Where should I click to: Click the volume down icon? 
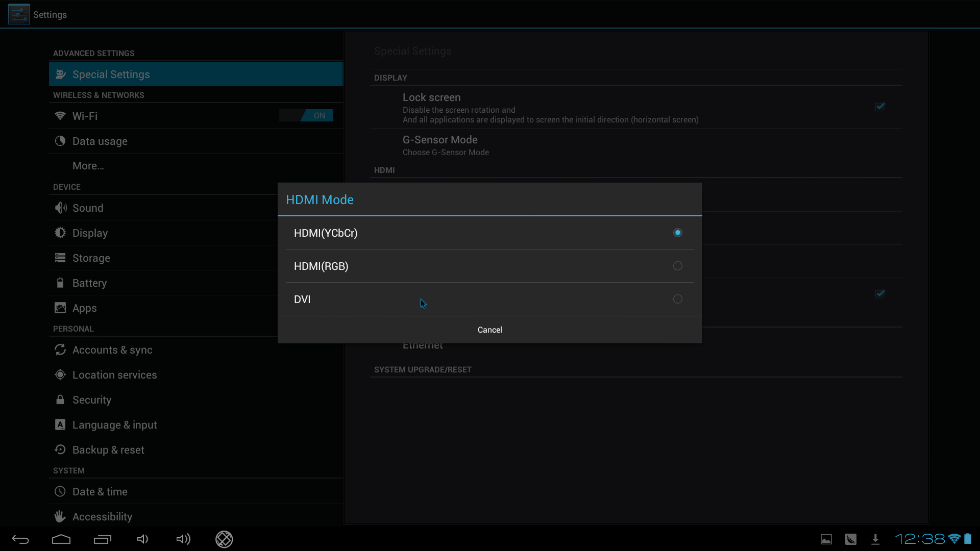(x=142, y=539)
